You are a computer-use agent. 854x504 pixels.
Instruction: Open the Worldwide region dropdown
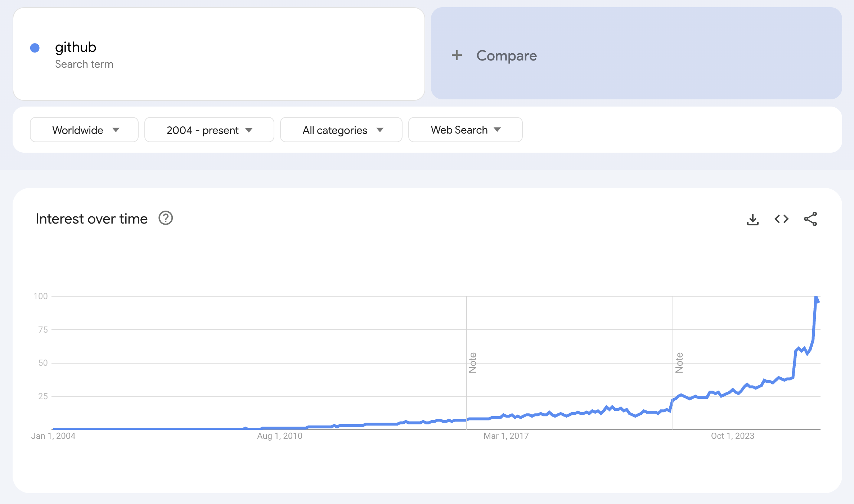click(x=84, y=130)
